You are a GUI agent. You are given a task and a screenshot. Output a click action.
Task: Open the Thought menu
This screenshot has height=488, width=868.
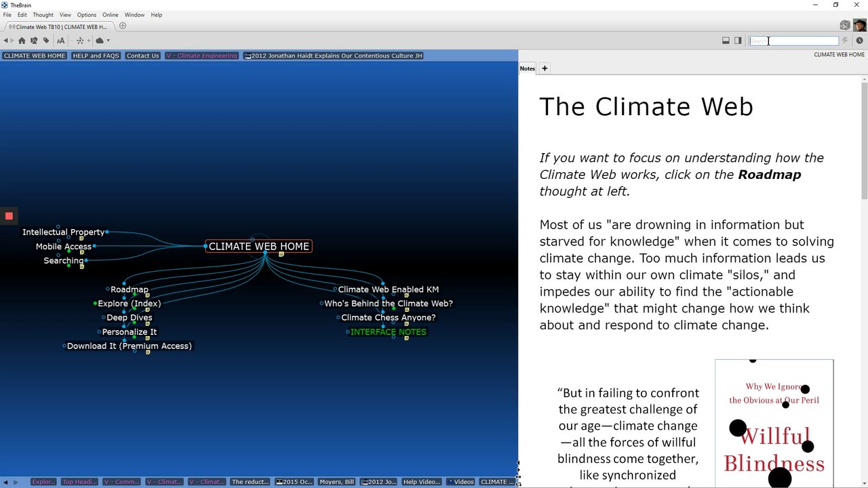(x=43, y=15)
